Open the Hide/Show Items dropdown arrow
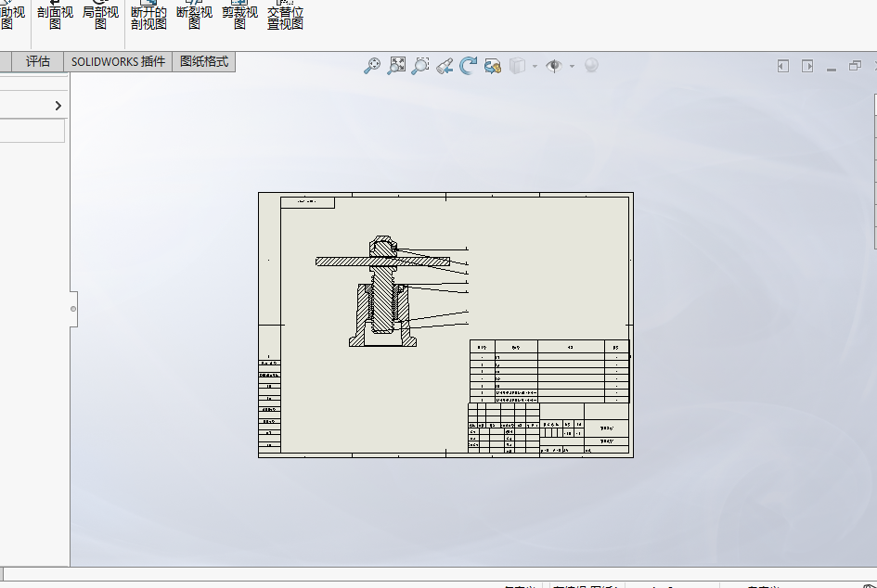 pos(571,66)
